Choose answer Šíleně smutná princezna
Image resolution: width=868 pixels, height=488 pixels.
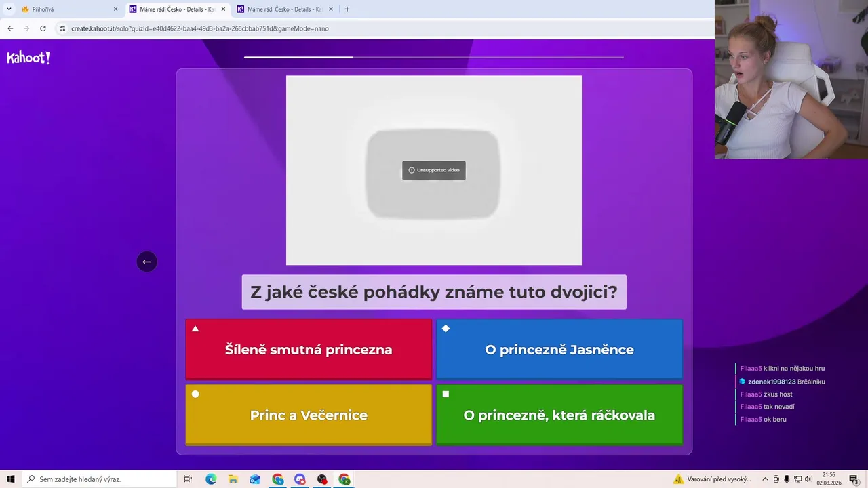309,349
